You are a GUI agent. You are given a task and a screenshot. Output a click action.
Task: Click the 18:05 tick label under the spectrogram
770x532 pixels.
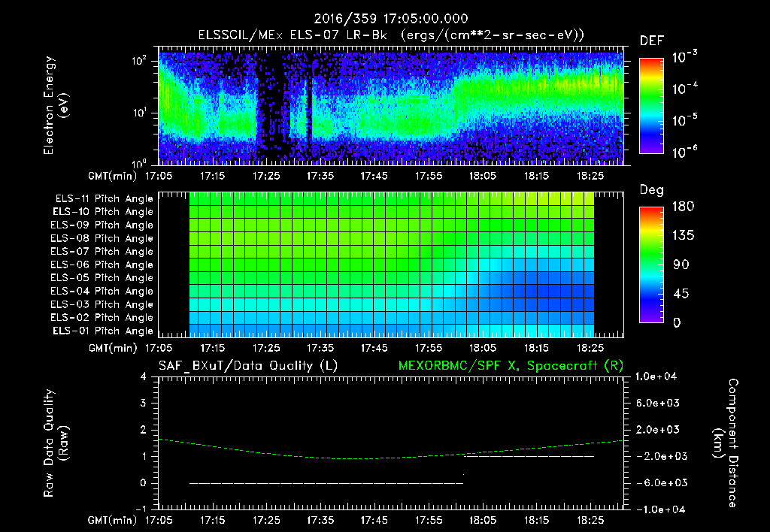coord(482,176)
